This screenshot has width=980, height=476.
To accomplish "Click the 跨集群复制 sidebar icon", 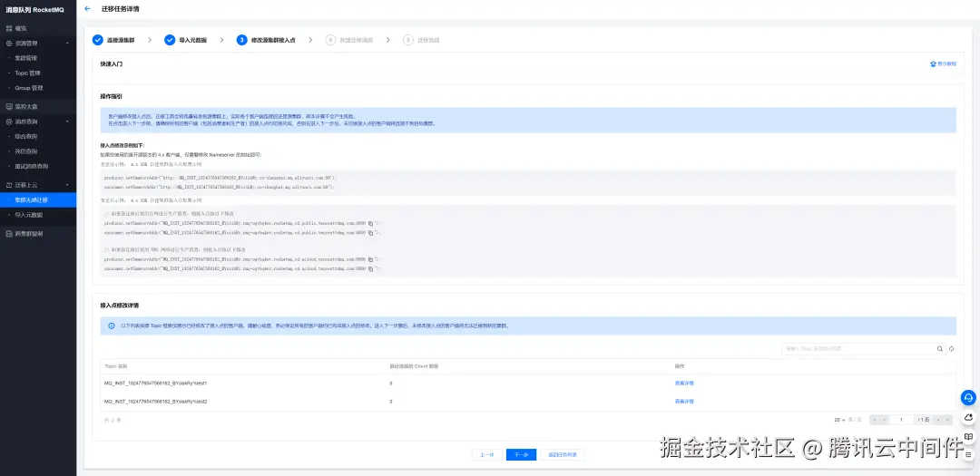I will point(9,233).
